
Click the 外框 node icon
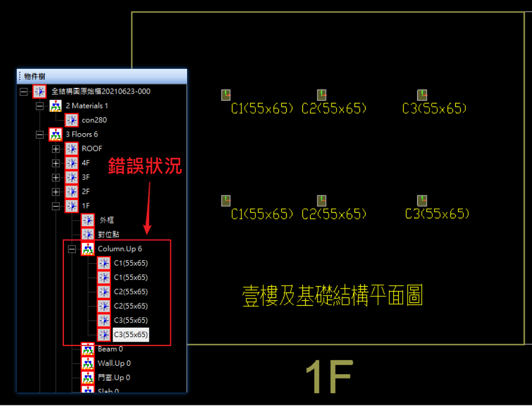(88, 221)
